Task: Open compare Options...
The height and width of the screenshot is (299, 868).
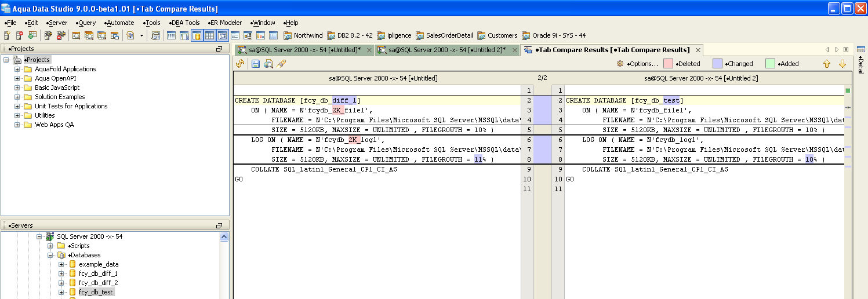Action: pyautogui.click(x=637, y=64)
